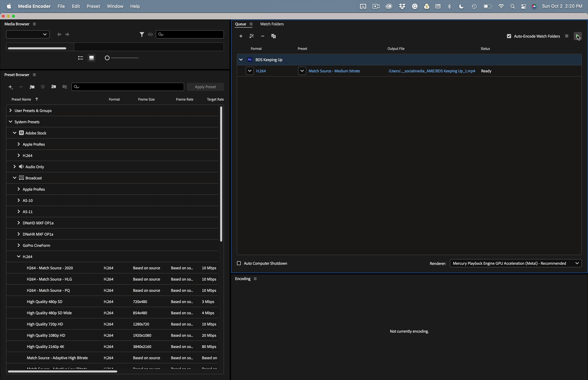Go back in Media Browser

(59, 34)
